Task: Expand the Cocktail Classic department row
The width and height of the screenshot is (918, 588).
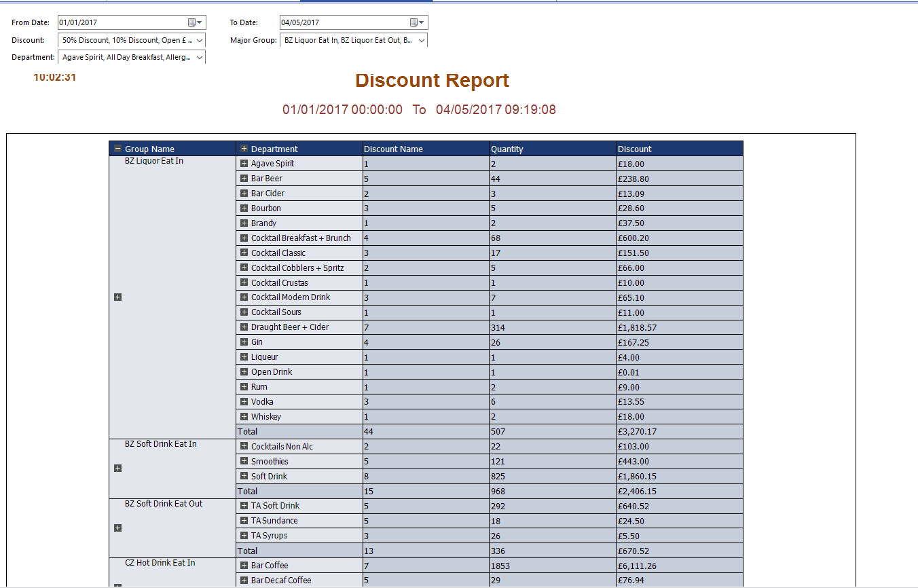Action: pyautogui.click(x=244, y=253)
